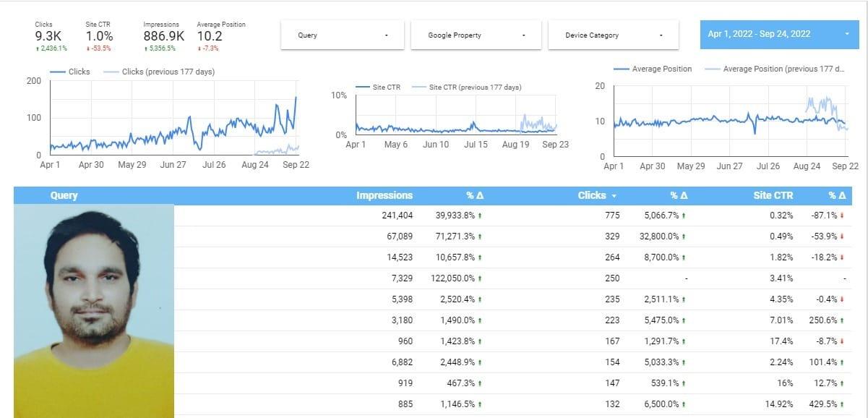868x418 pixels.
Task: Click the dropdown arrow in Google Property filter
Action: tap(524, 35)
